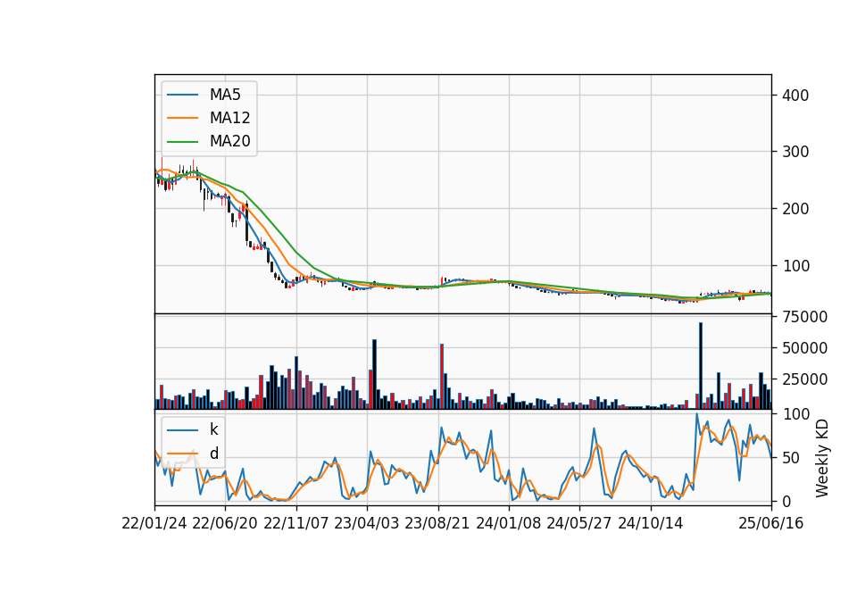The height and width of the screenshot is (616, 857).
Task: Click the tall red volume bar at 23/08/21
Action: pyautogui.click(x=442, y=377)
